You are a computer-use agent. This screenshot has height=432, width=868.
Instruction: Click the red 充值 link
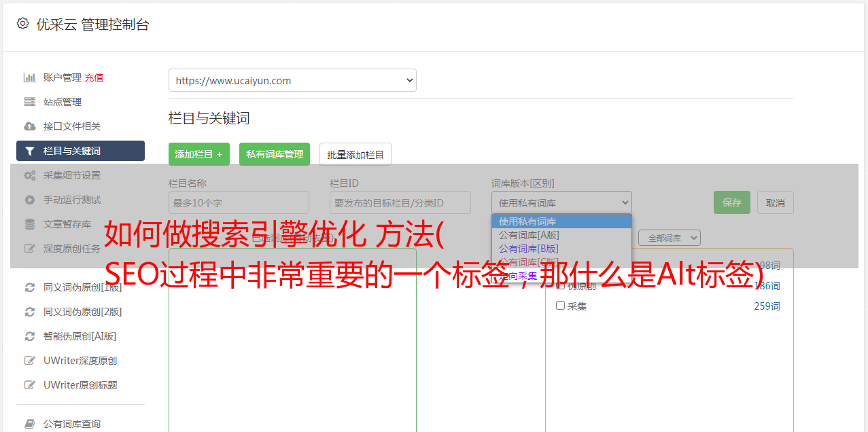[x=94, y=77]
